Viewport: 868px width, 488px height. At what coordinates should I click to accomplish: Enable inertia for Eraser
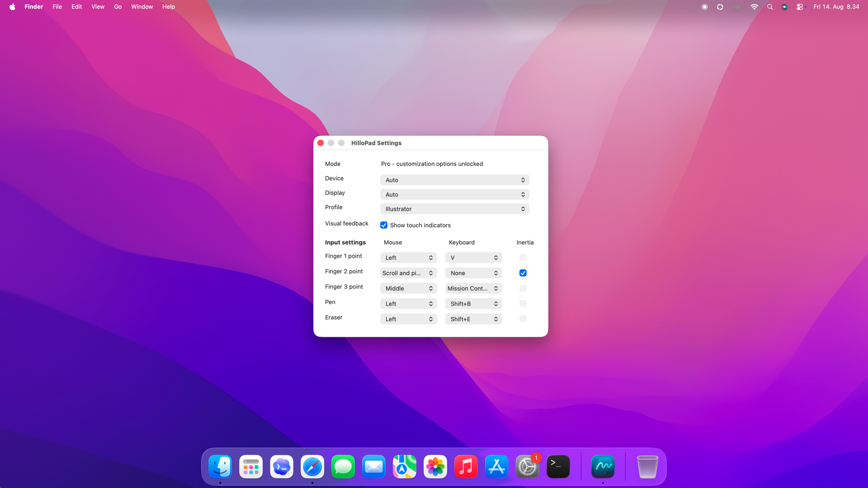coord(523,319)
